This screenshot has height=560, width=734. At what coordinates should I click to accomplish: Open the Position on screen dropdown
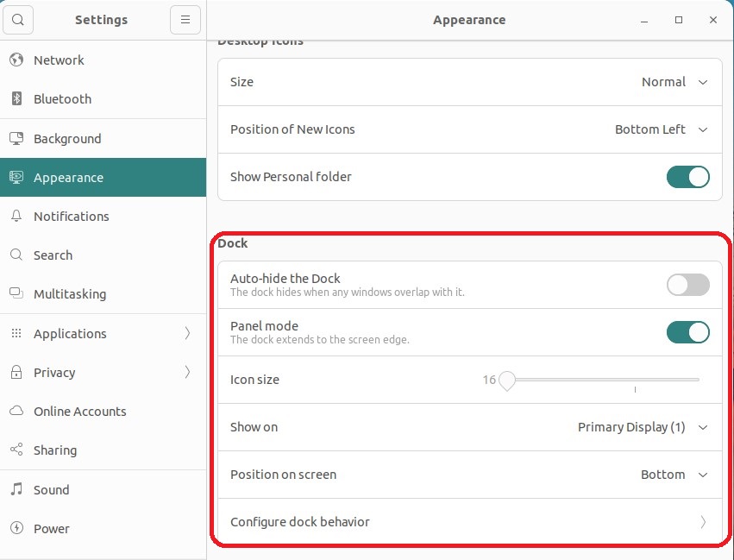tap(674, 475)
